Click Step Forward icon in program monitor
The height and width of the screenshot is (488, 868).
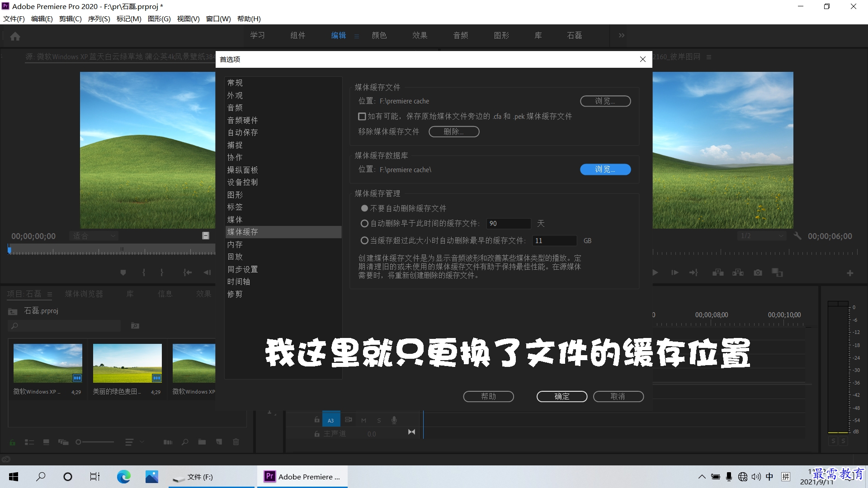point(675,272)
